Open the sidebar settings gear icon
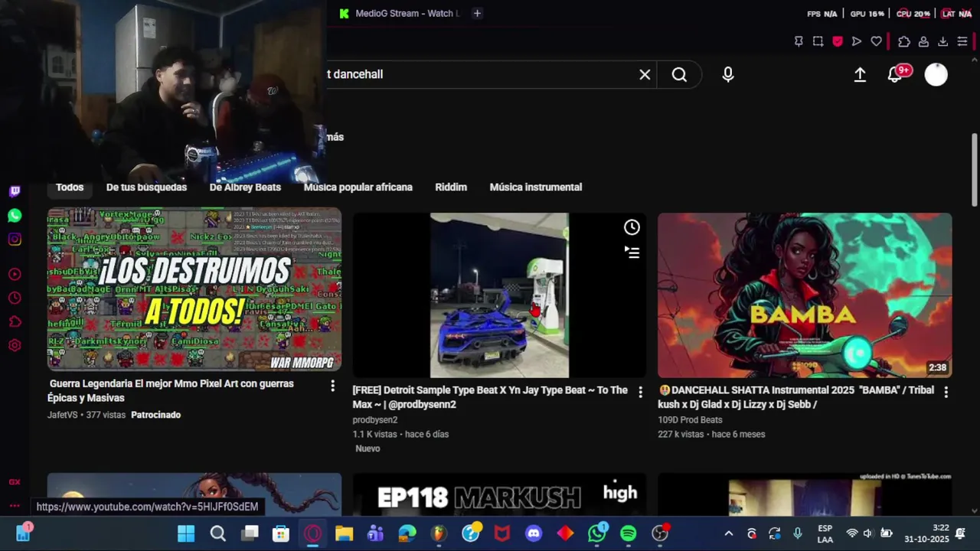 [x=15, y=345]
